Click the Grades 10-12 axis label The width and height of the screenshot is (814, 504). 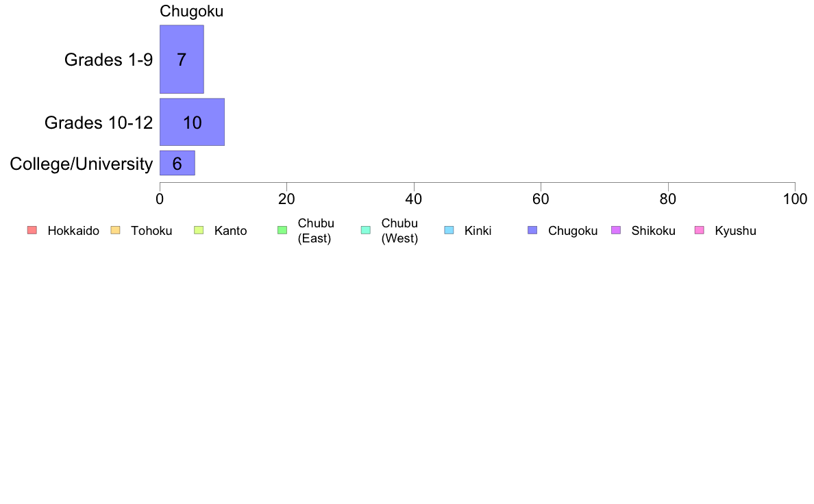point(99,123)
